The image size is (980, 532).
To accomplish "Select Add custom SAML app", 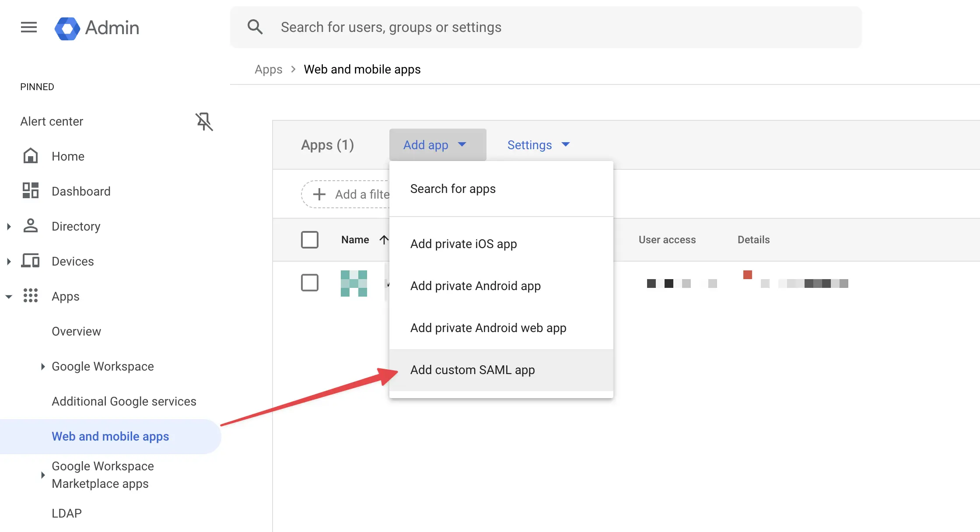I will point(472,370).
